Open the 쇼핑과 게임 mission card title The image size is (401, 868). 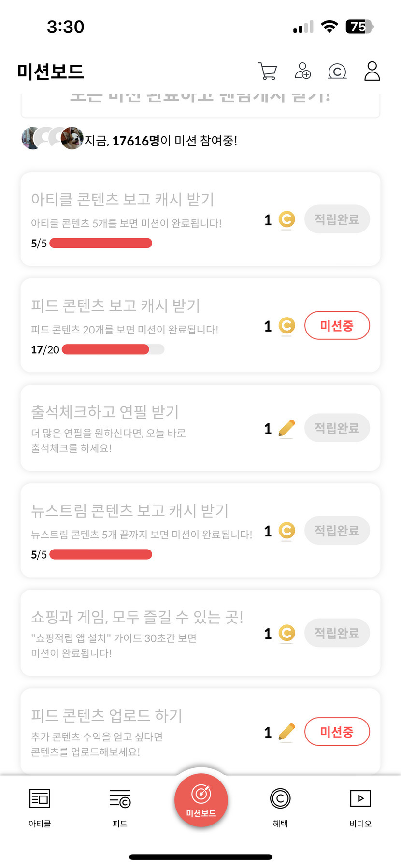pos(137,617)
